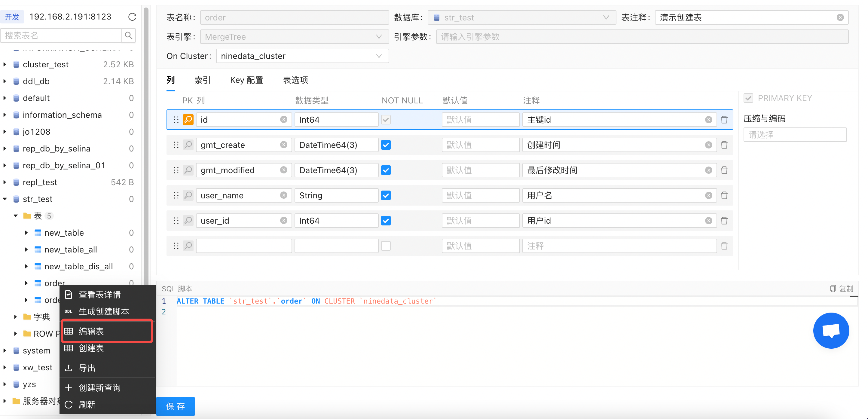This screenshot has height=419, width=868.
Task: Uncheck NOT NULL for user_name column
Action: (x=386, y=195)
